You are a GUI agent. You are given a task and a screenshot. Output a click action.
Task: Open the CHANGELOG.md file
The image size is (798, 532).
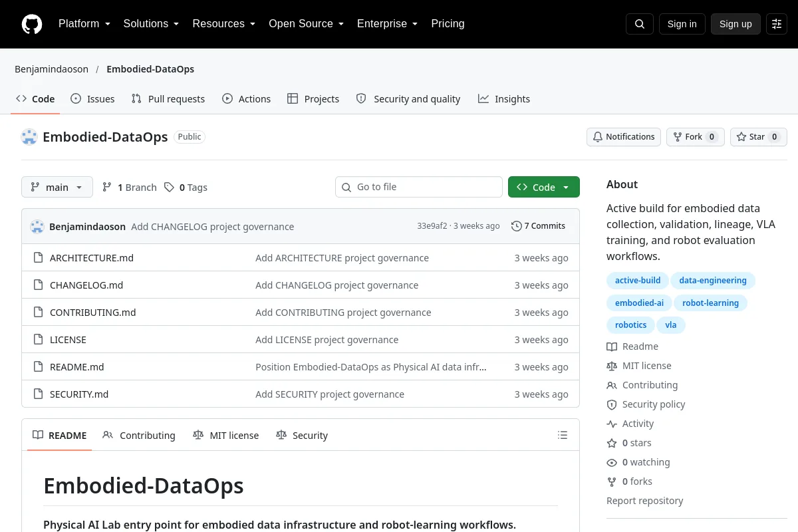86,285
